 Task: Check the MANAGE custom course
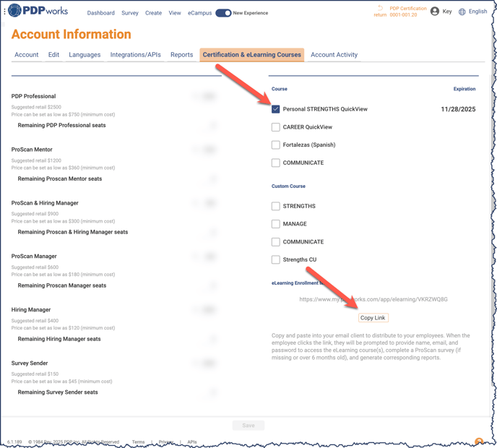click(276, 224)
